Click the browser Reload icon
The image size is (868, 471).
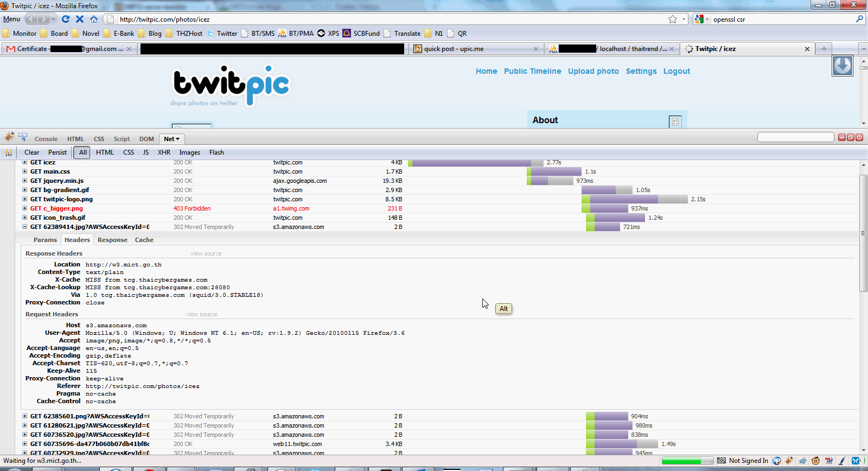pos(66,19)
